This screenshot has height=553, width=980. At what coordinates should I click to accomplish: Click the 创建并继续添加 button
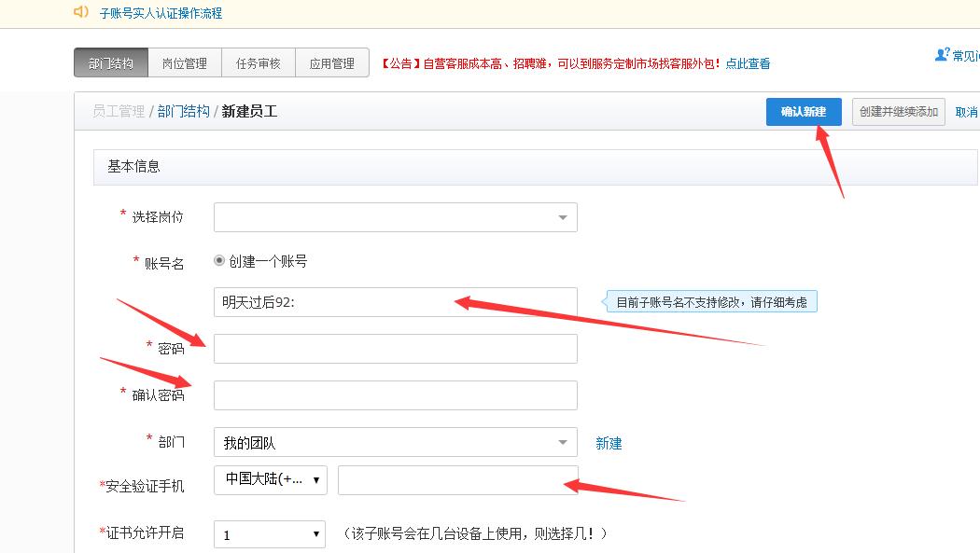[x=898, y=111]
